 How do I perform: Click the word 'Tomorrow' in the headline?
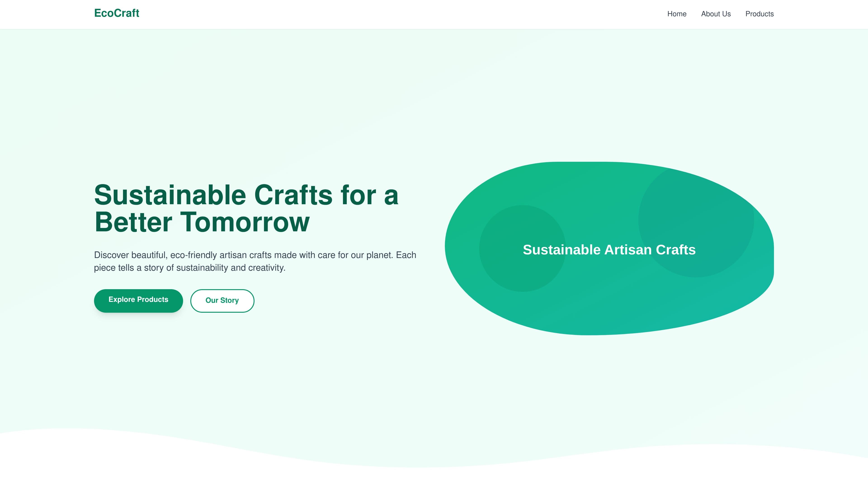pos(245,222)
